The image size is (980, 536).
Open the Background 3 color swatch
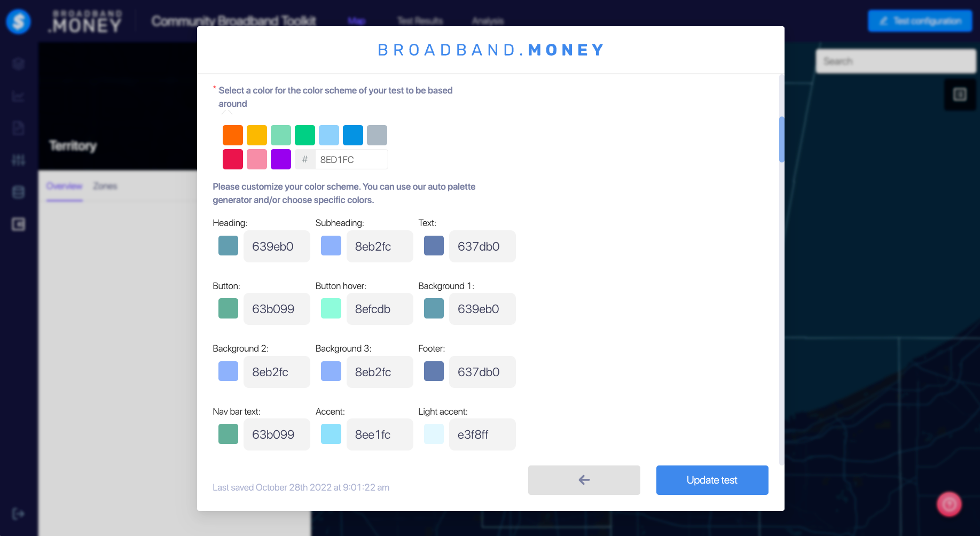pos(331,371)
